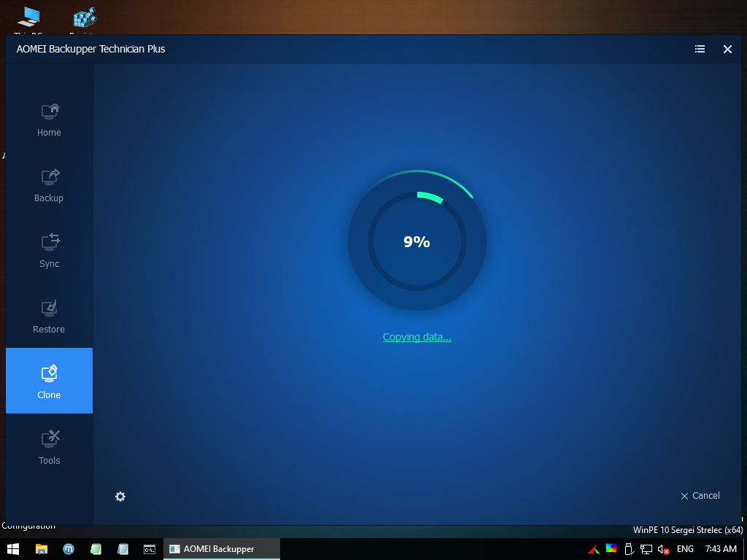Open File Explorer from taskbar
This screenshot has height=560, width=747.
(x=42, y=549)
